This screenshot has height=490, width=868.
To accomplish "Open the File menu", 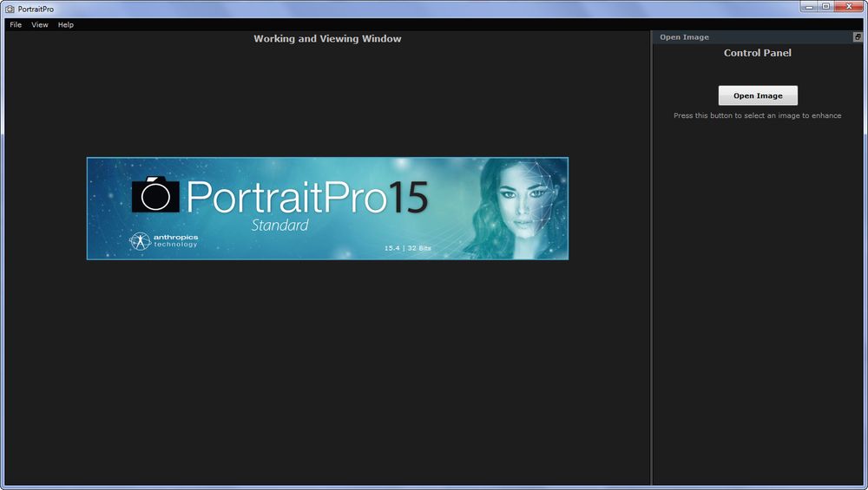I will point(16,25).
